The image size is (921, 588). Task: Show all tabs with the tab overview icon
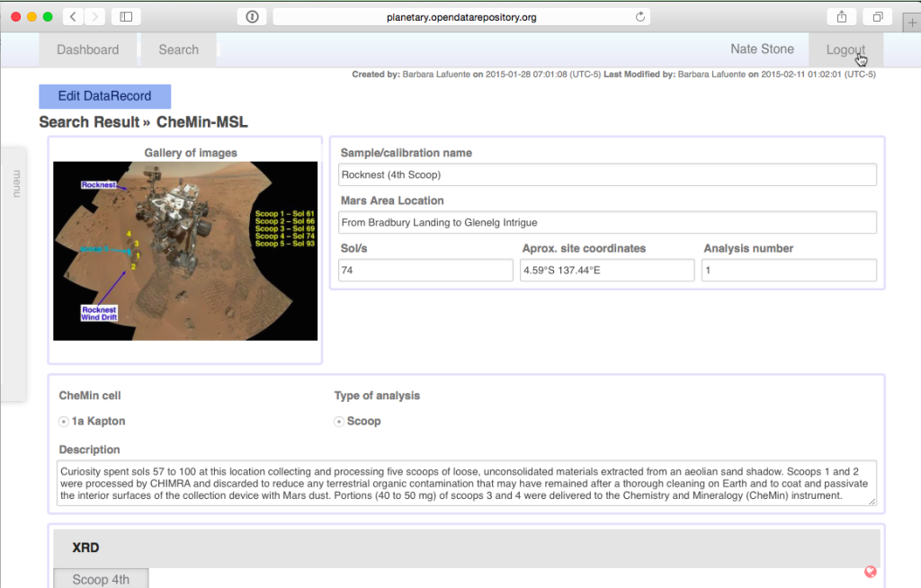(x=877, y=15)
